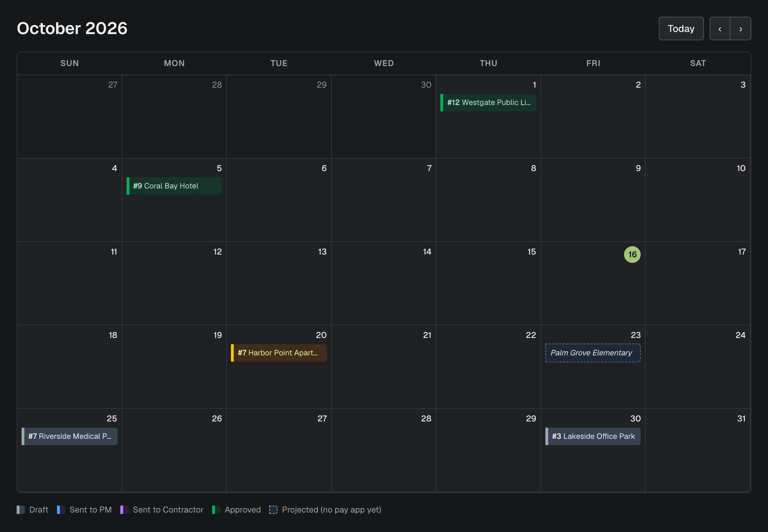Open #9 Coral Bay Hotel event
This screenshot has width=768, height=532.
(174, 186)
